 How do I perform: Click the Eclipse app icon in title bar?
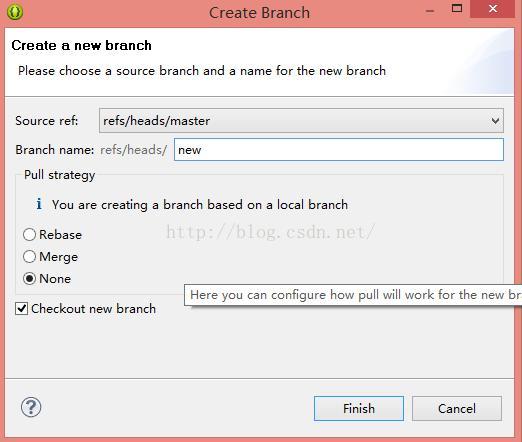15,12
